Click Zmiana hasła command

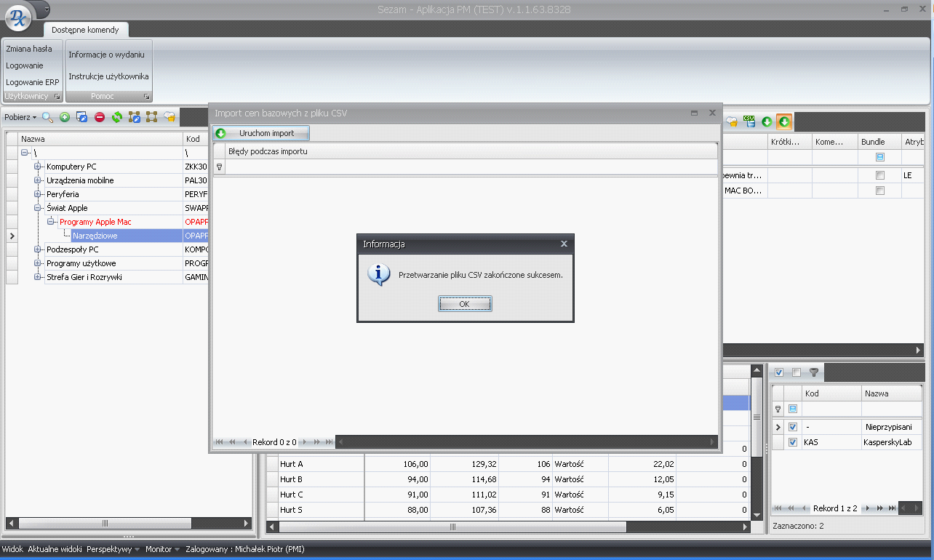pyautogui.click(x=29, y=49)
